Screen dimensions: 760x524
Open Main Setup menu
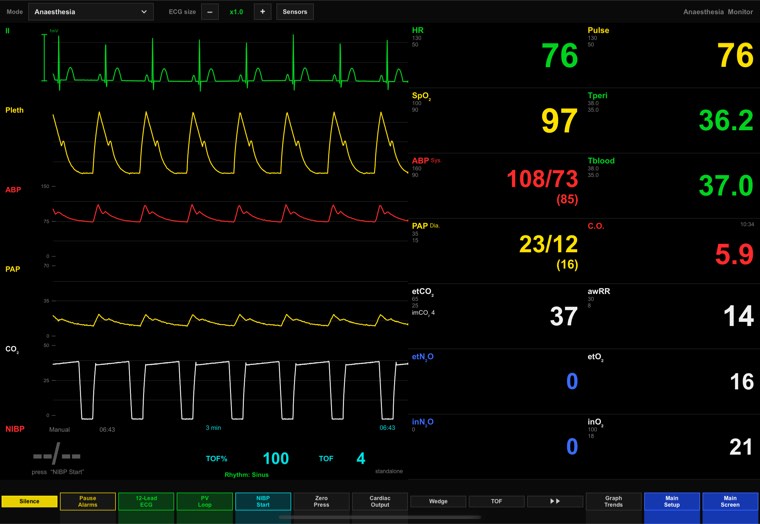(x=672, y=501)
